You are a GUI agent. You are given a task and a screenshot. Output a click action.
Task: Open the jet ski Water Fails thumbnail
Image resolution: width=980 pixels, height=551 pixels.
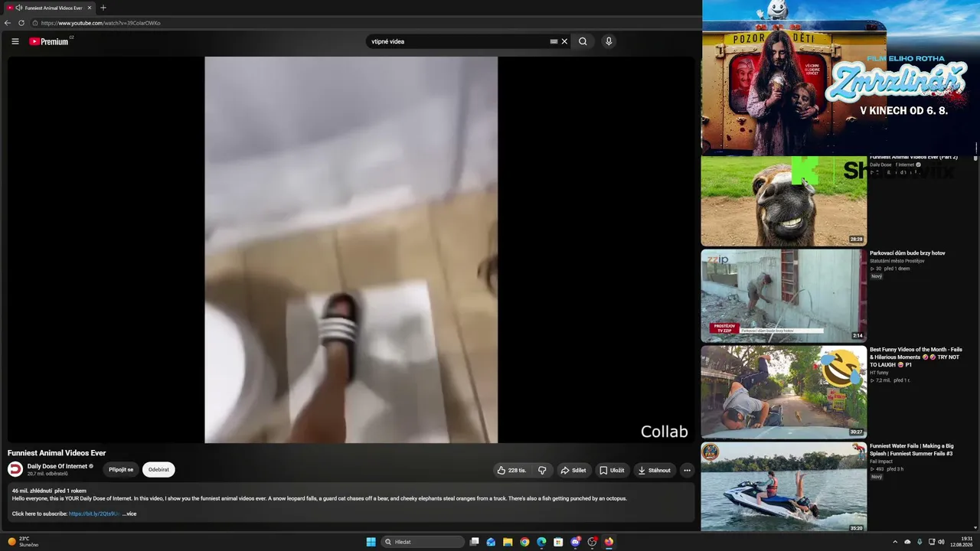pos(784,487)
